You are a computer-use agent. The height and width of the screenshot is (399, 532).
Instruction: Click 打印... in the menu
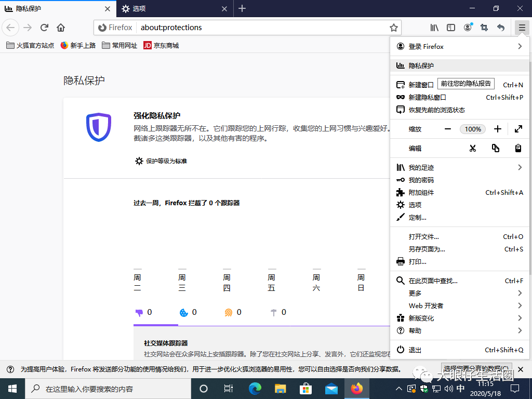tap(459, 262)
